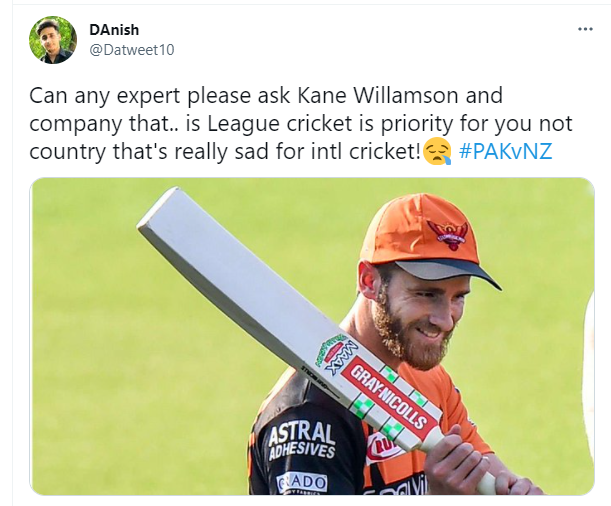Click the SunRisers logo on the orange cap
This screenshot has height=506, width=611.
click(x=448, y=234)
